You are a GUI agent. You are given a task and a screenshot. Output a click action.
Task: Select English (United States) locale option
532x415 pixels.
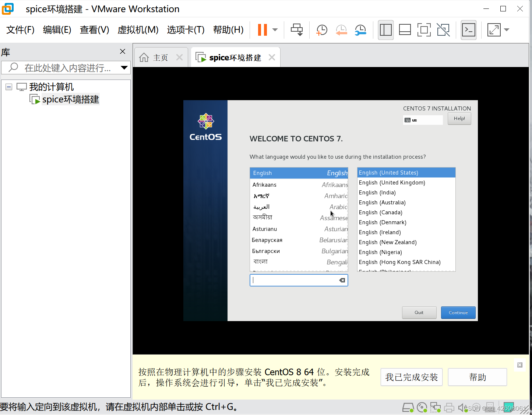click(388, 172)
